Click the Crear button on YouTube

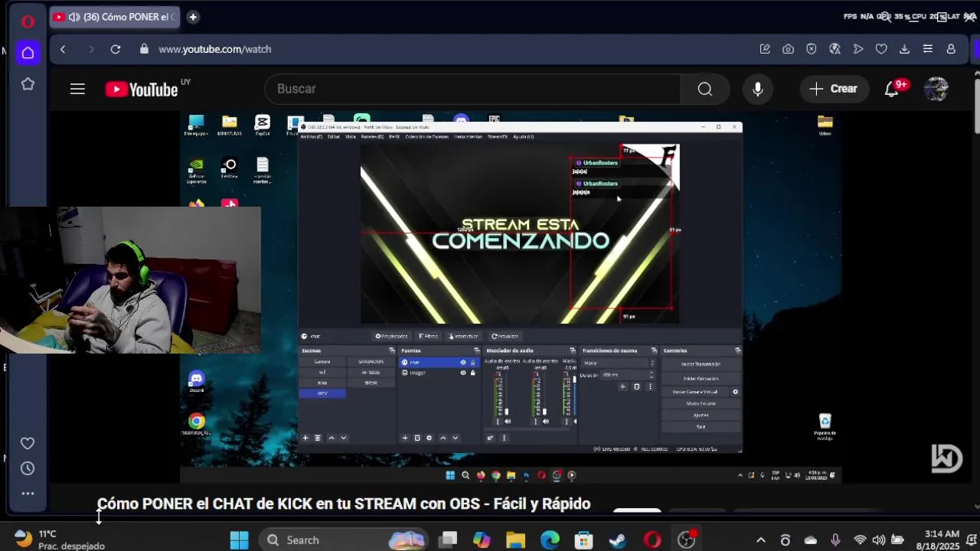835,89
